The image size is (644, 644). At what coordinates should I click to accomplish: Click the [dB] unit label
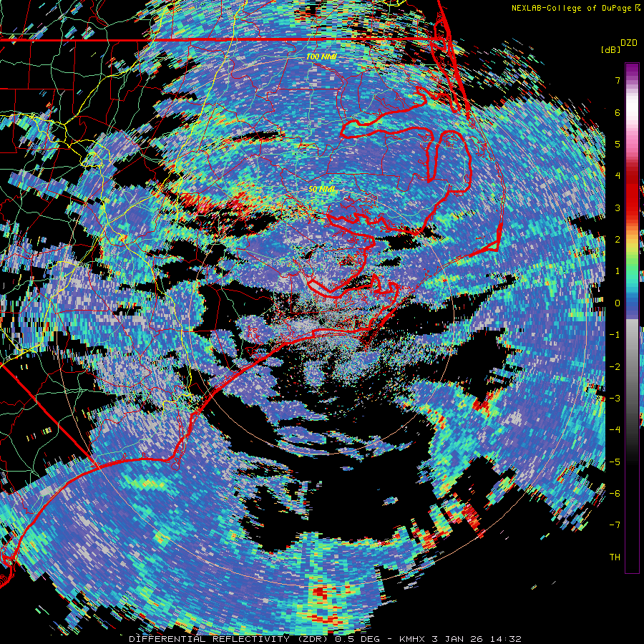pos(610,49)
